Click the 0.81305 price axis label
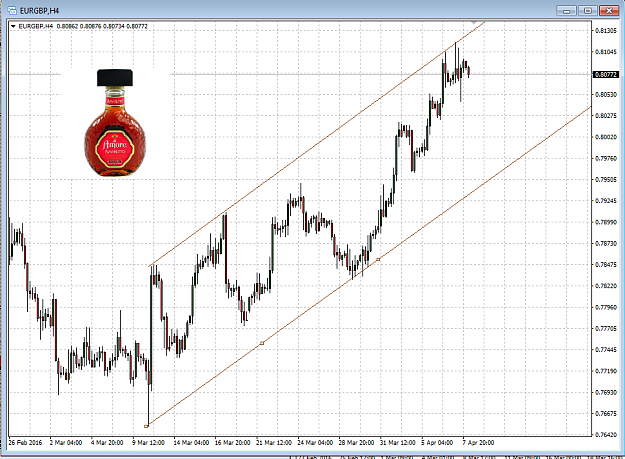Image resolution: width=625 pixels, height=459 pixels. tap(605, 31)
